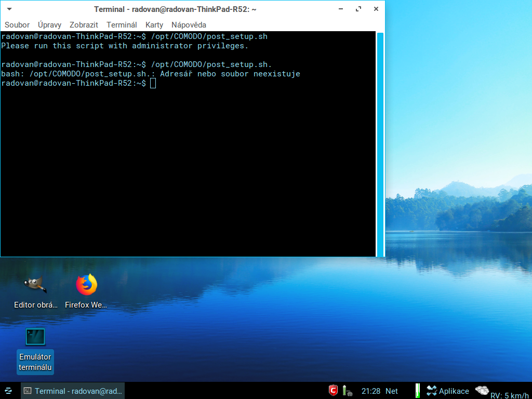Click the green CPU load monitor graph
The width and height of the screenshot is (532, 399).
click(x=417, y=391)
